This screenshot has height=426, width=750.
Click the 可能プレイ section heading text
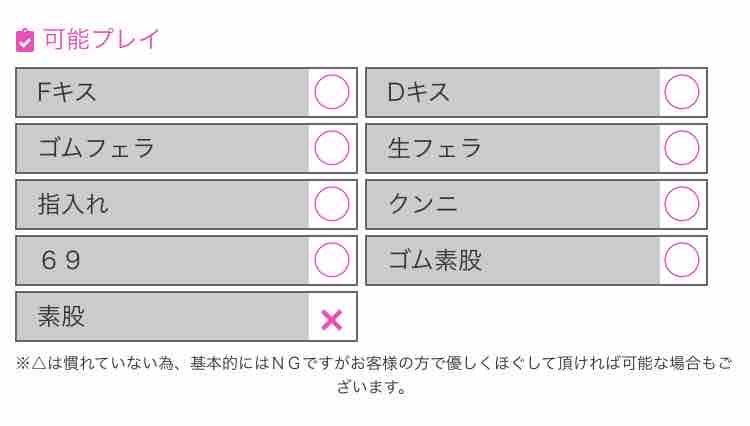pyautogui.click(x=101, y=40)
